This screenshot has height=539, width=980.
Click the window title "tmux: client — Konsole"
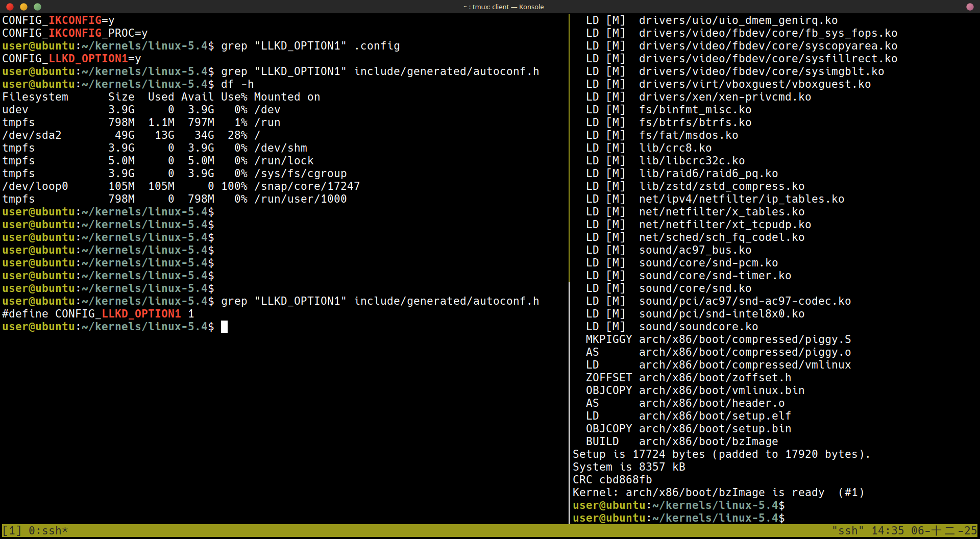tap(503, 7)
